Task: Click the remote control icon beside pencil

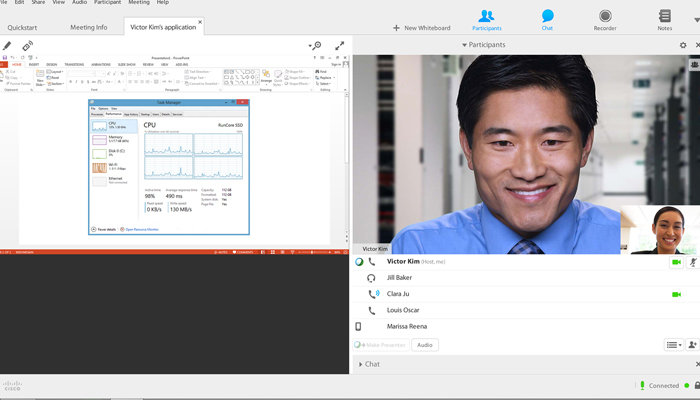Action: pos(28,45)
